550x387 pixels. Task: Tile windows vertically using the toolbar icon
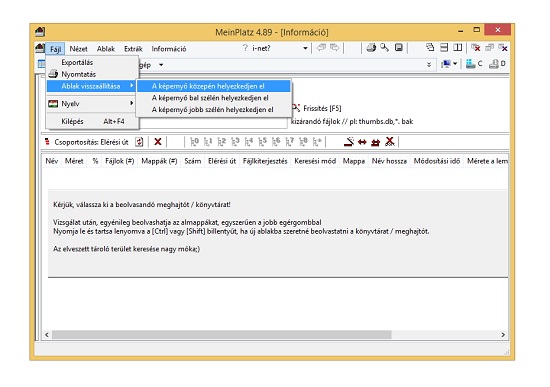(457, 48)
